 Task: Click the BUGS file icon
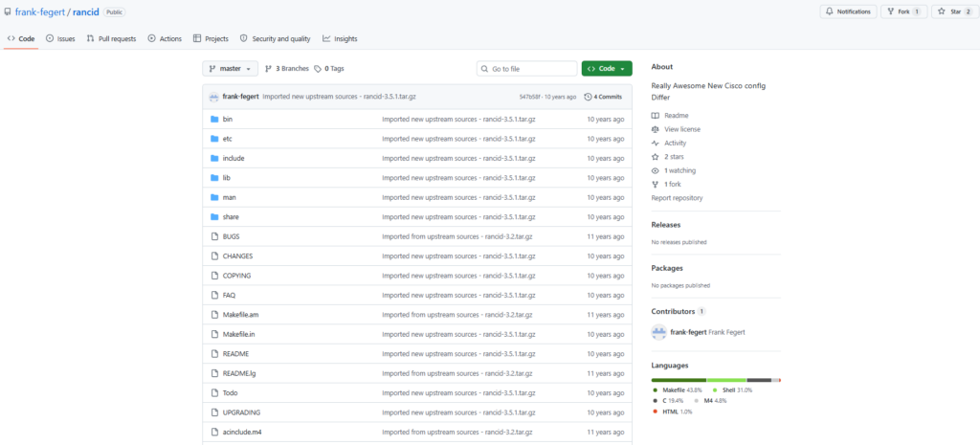pos(214,236)
